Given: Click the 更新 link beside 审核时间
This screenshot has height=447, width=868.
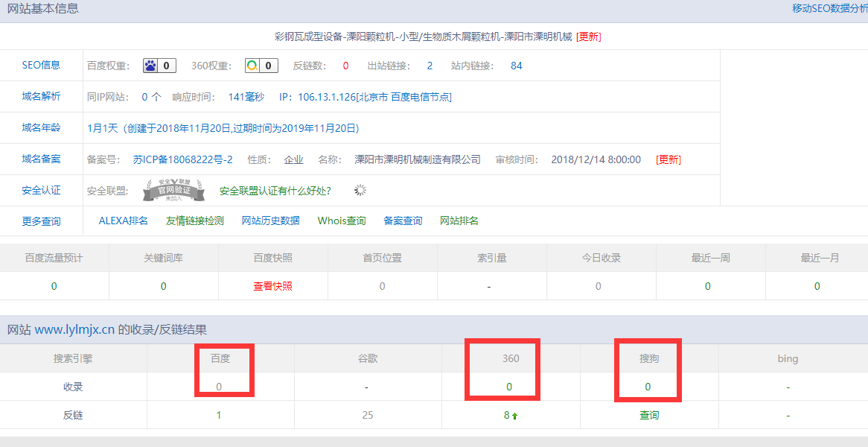Looking at the screenshot, I should click(x=668, y=159).
